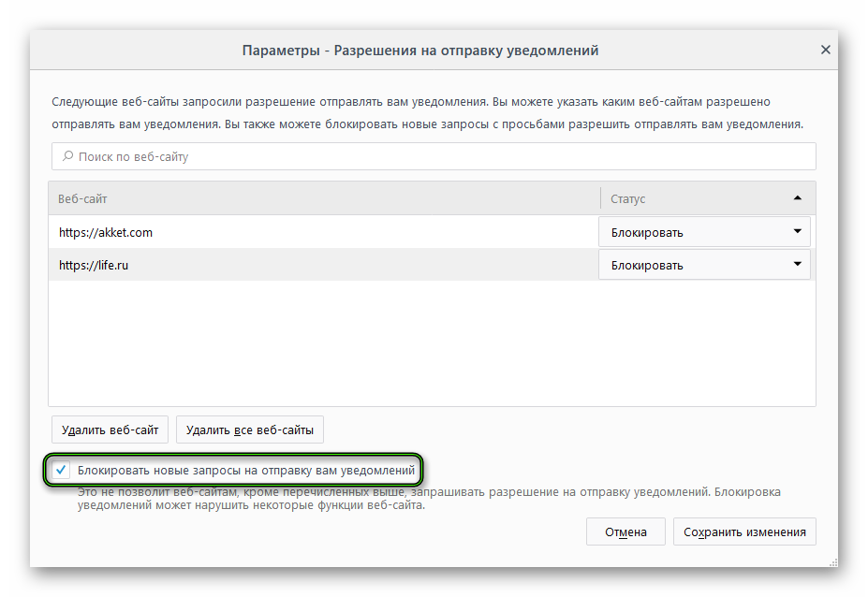Click the arrow icon of life.ru status

coord(797,264)
